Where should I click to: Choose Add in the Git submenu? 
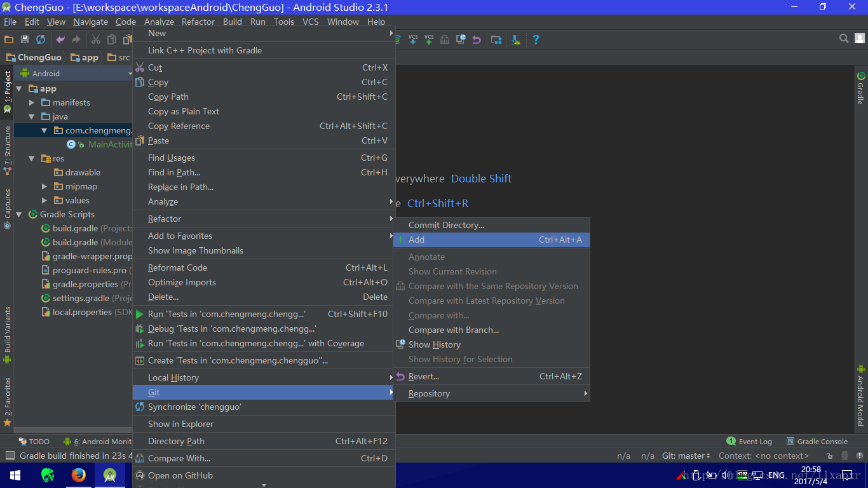pyautogui.click(x=492, y=240)
